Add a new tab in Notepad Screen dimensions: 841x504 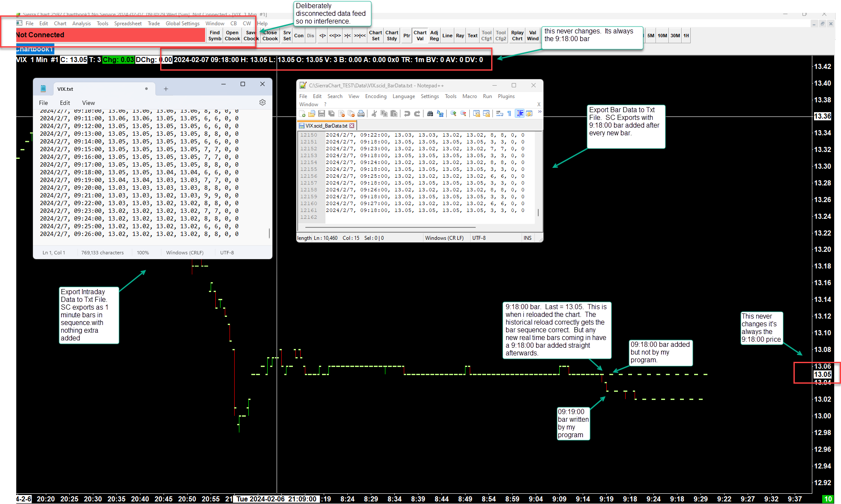point(166,89)
